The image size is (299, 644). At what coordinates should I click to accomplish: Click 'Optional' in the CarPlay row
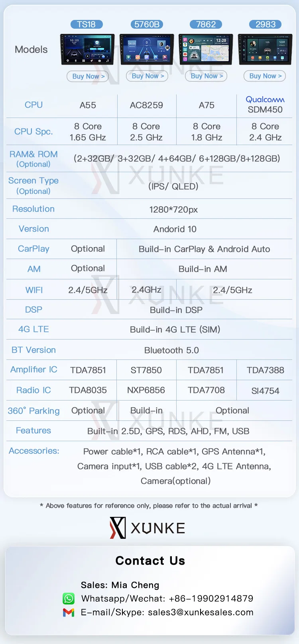[x=88, y=249]
